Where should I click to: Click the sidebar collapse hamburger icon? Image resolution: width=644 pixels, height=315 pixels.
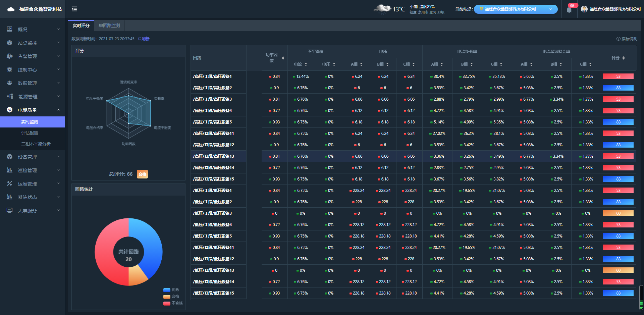pos(74,9)
